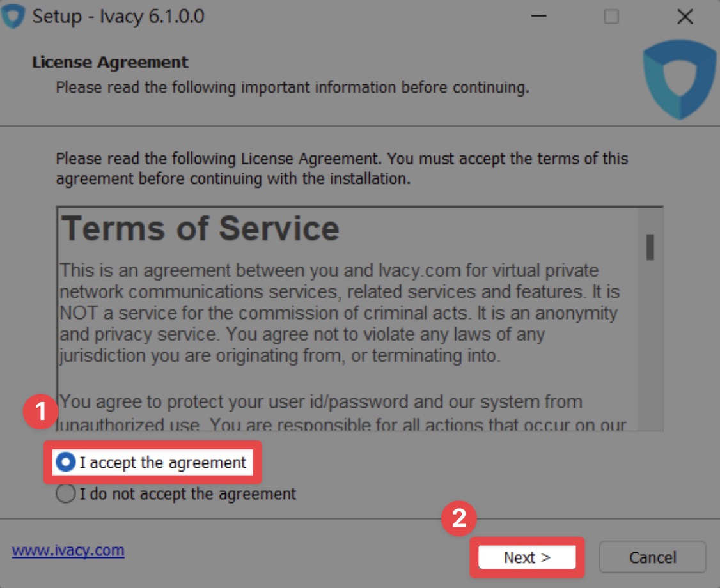Click the 'I do not accept the agreement' label text

(188, 494)
